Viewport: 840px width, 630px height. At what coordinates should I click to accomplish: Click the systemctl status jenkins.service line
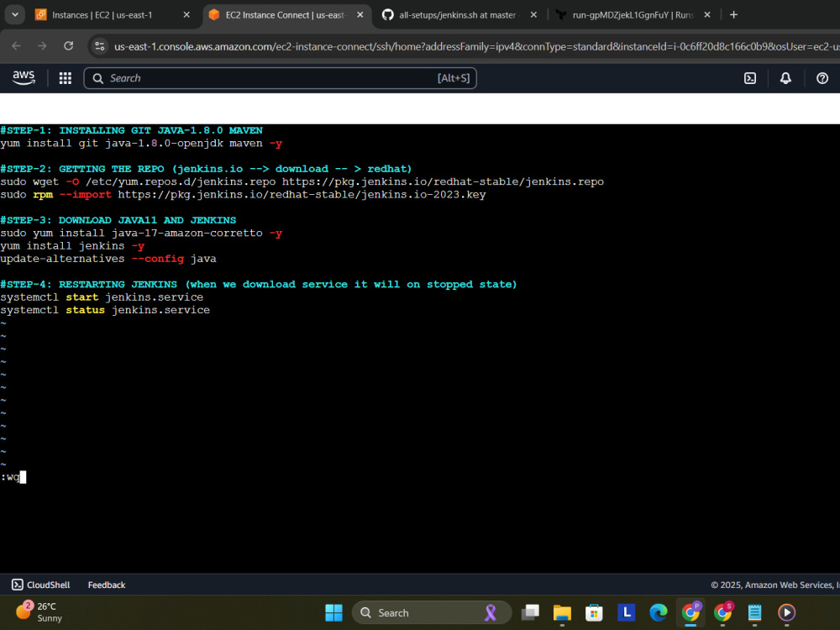click(x=105, y=310)
